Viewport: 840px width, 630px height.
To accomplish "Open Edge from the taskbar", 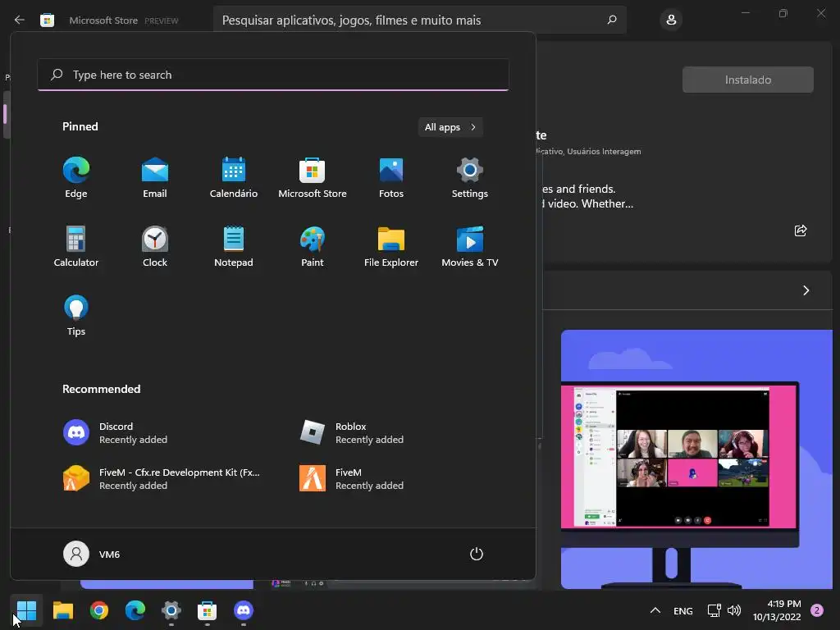I will pyautogui.click(x=135, y=610).
